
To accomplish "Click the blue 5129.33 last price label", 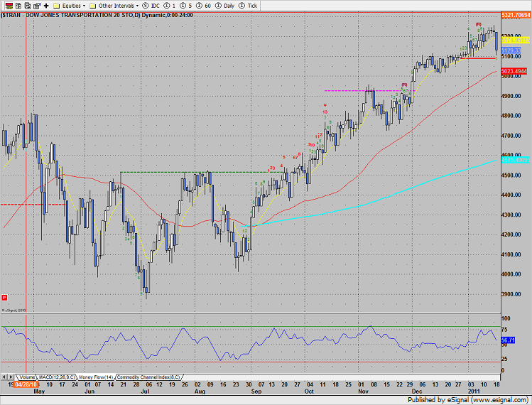I will tap(511, 50).
